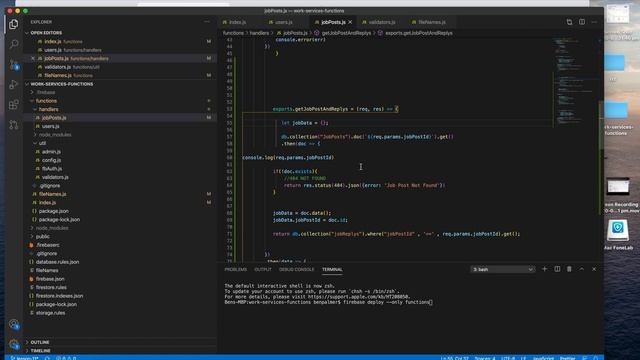Click the UTF-8 encoding status item
The width and height of the screenshot is (640, 360).
tap(508, 358)
